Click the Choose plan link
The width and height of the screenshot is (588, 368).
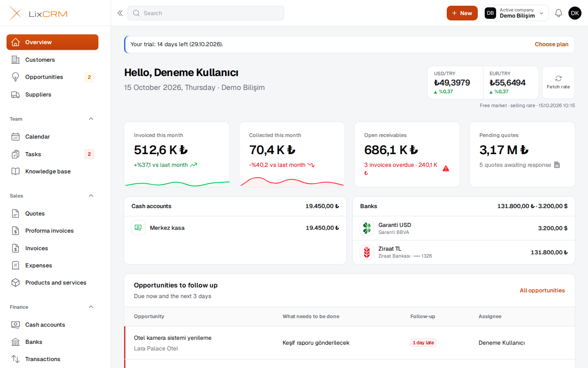(x=551, y=44)
